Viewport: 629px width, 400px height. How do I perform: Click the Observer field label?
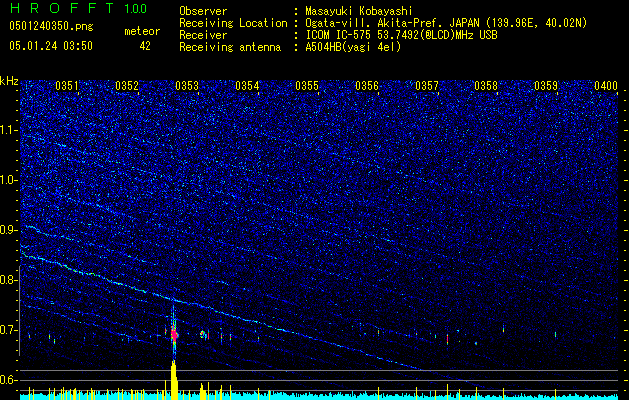(203, 11)
